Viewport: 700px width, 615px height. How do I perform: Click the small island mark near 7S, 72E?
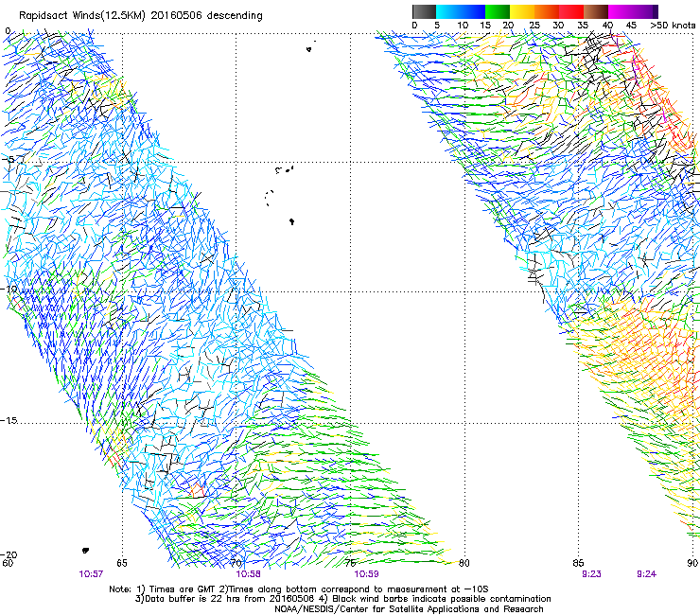[x=291, y=221]
